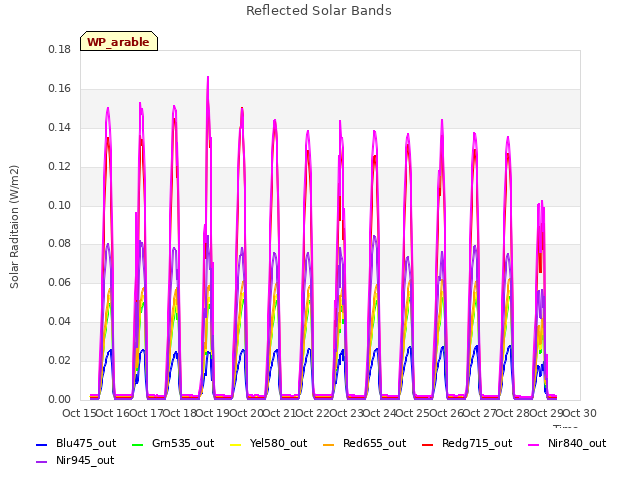Click the 0.02 y-axis tick label
The image size is (640, 480).
click(60, 360)
